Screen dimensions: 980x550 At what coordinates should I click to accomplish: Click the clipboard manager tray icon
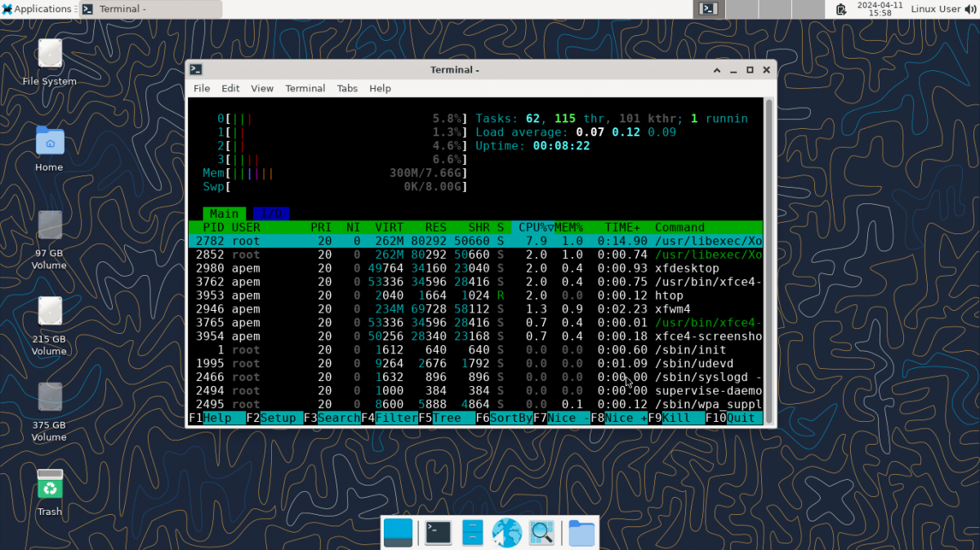841,9
